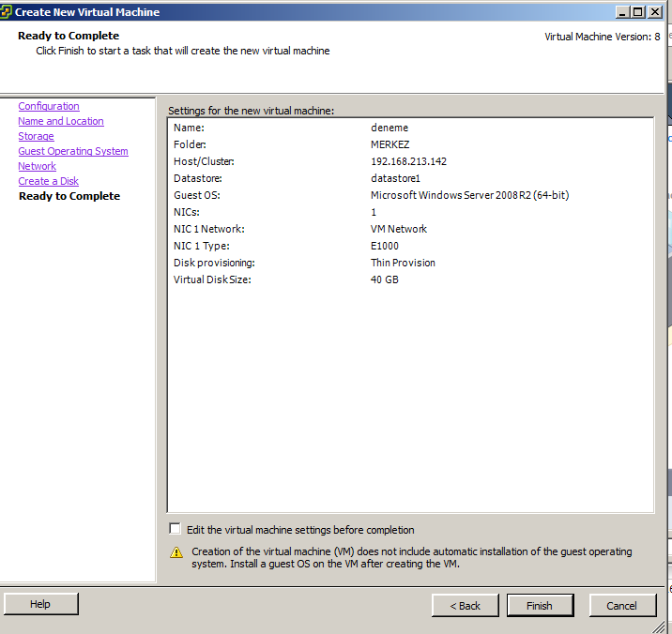Open the Name and Location step
This screenshot has width=672, height=634.
point(61,122)
